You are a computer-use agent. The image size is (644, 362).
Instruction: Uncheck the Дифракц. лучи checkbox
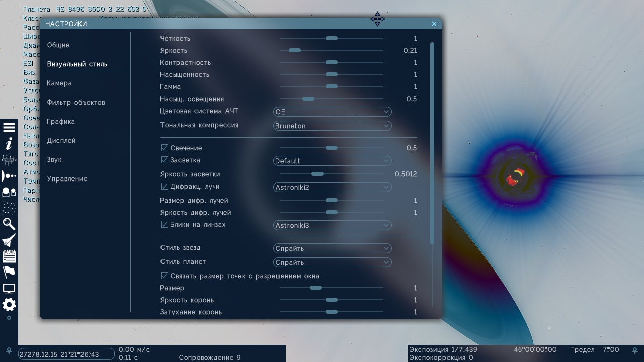165,187
